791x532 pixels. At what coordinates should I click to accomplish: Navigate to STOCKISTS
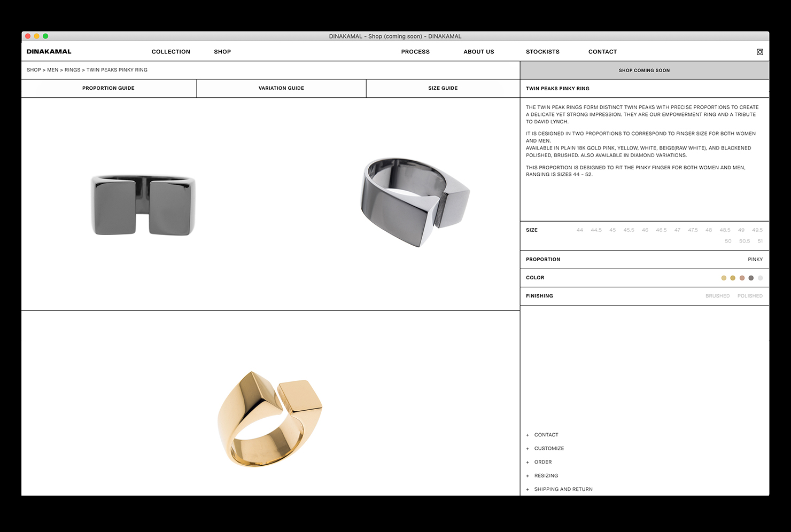pos(542,52)
